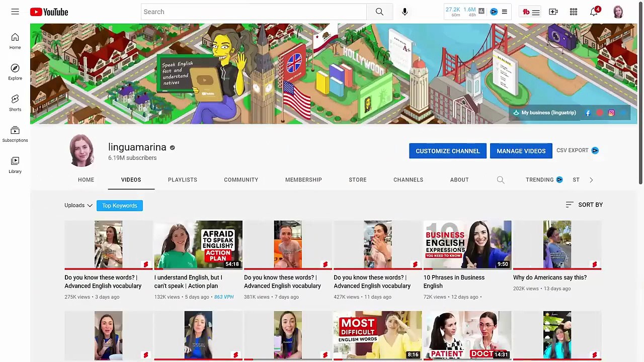Open the Playlists tab
The height and width of the screenshot is (362, 644).
[183, 179]
